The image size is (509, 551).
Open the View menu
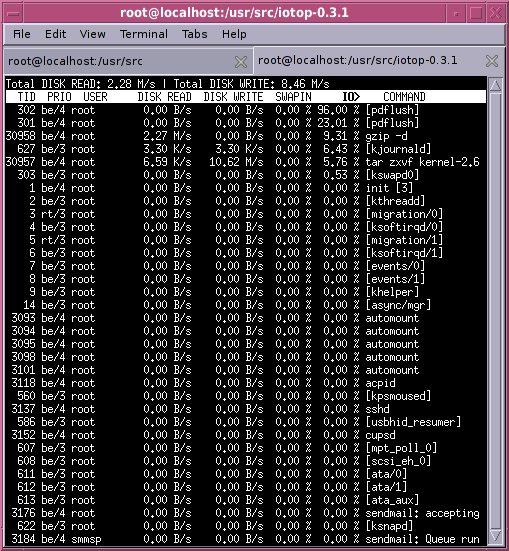click(x=92, y=34)
